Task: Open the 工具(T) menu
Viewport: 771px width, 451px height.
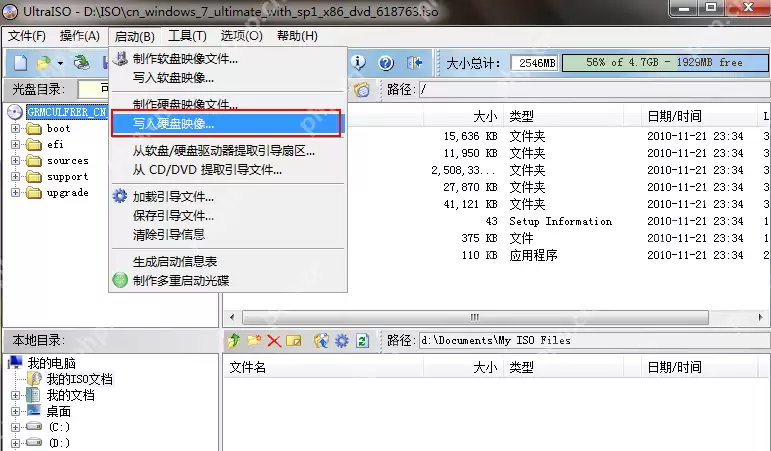Action: 187,36
